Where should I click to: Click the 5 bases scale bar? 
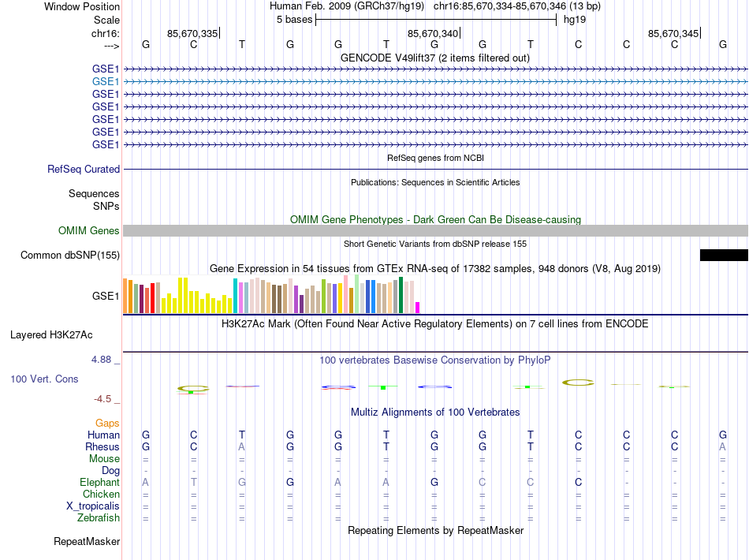click(436, 20)
